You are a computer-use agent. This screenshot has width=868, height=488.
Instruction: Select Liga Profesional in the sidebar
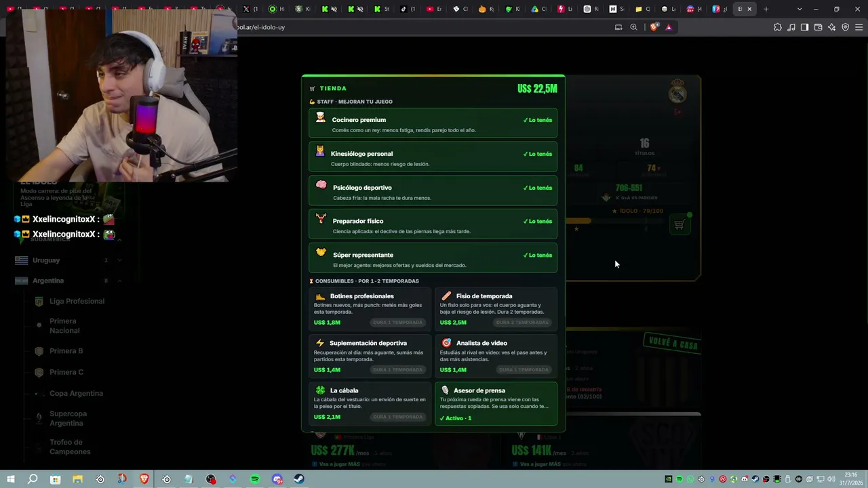(x=77, y=301)
